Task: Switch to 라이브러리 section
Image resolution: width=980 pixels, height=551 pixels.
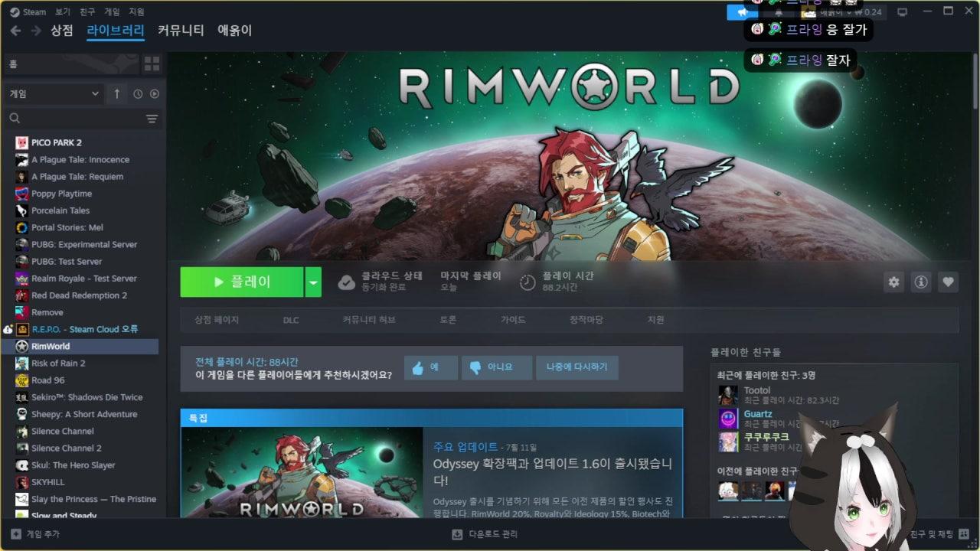Action: coord(116,31)
